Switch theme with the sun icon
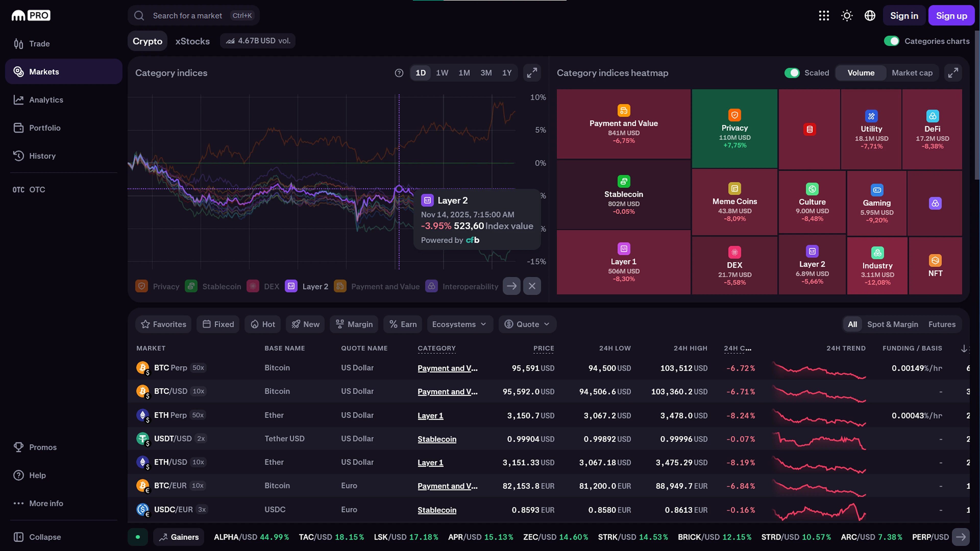This screenshot has width=980, height=551. (847, 16)
